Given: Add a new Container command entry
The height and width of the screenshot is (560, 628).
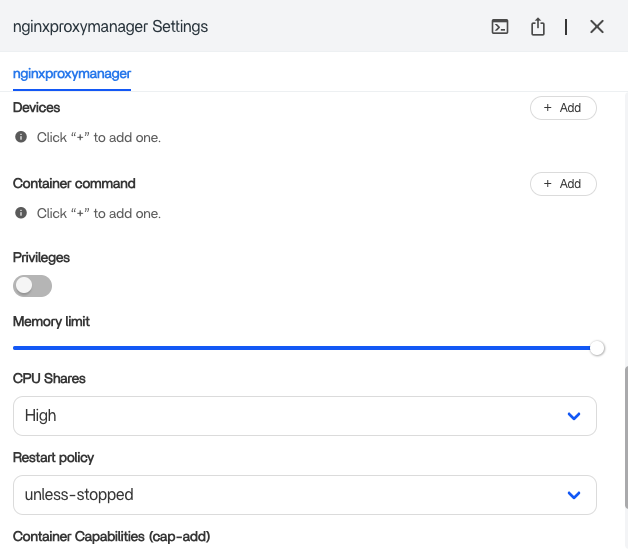Looking at the screenshot, I should pos(562,184).
